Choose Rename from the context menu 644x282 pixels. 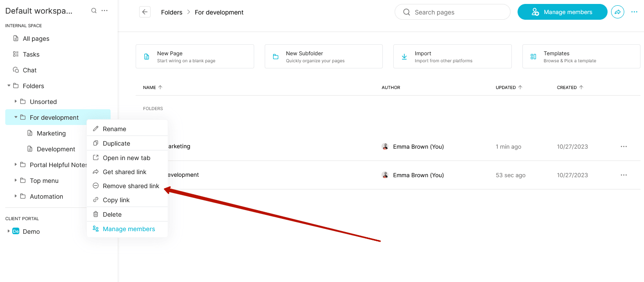(127, 129)
